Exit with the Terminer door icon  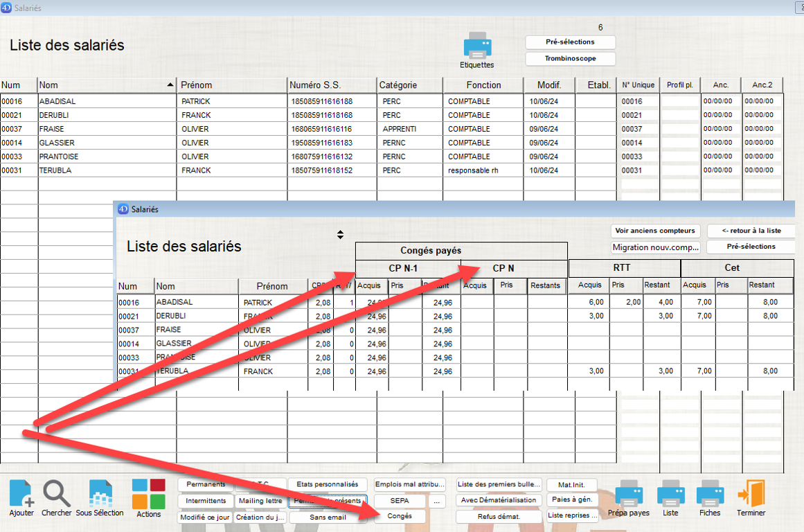tap(751, 494)
